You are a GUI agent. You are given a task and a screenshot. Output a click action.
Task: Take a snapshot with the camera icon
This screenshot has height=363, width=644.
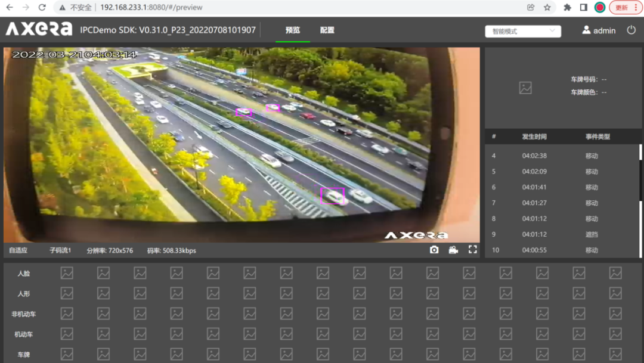coord(434,250)
